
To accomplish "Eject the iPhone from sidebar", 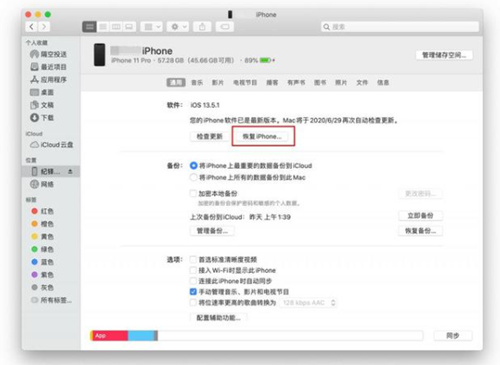I will [x=70, y=171].
